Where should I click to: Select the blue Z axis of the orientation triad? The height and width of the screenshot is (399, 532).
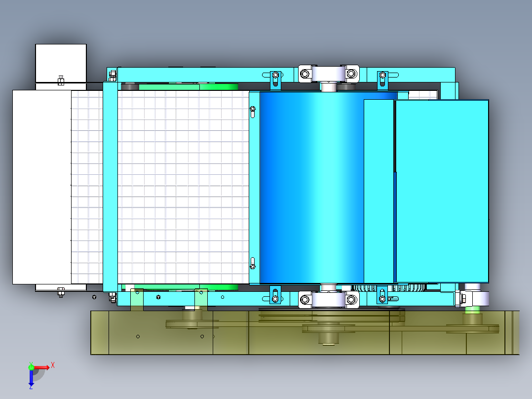31,378
